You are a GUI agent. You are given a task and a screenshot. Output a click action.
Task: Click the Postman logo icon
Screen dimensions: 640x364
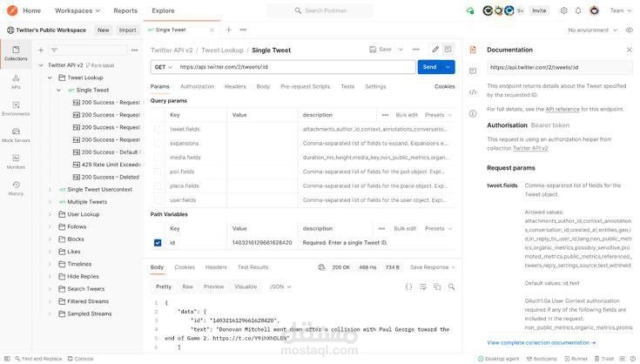click(x=12, y=10)
